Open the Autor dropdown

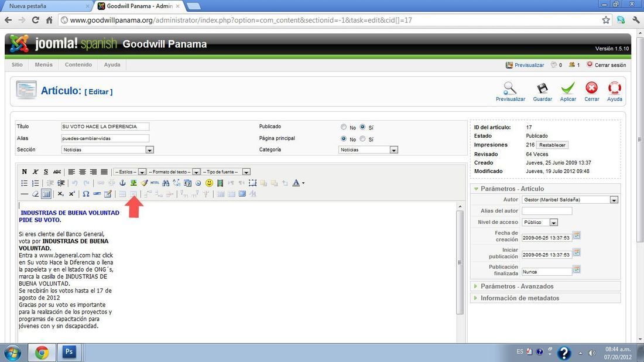[x=570, y=200]
